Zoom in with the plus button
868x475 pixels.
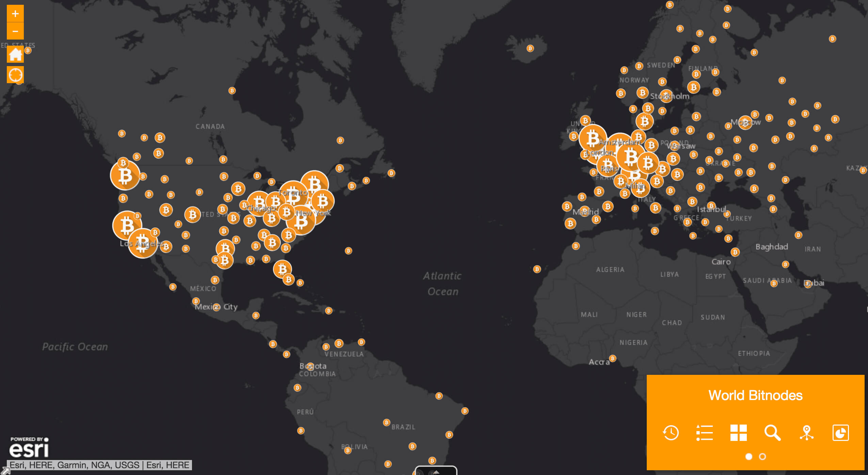15,14
